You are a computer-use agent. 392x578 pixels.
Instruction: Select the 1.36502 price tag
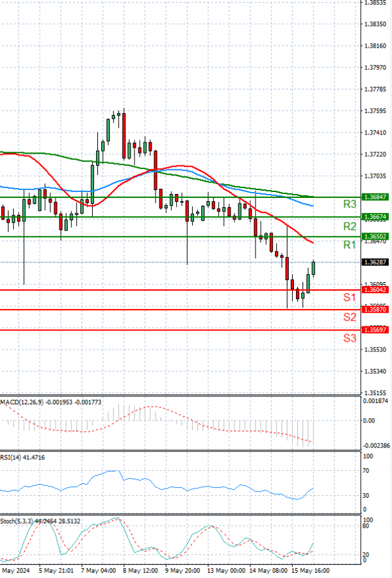375,236
